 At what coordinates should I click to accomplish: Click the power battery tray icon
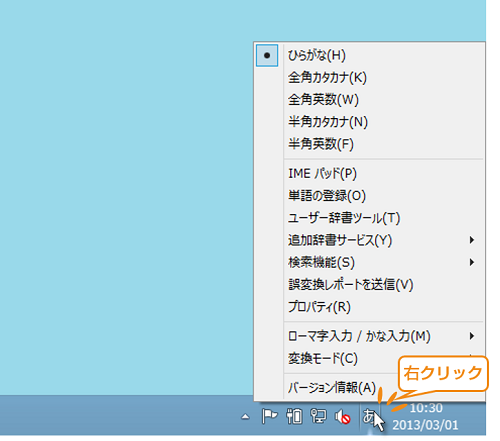tap(294, 416)
